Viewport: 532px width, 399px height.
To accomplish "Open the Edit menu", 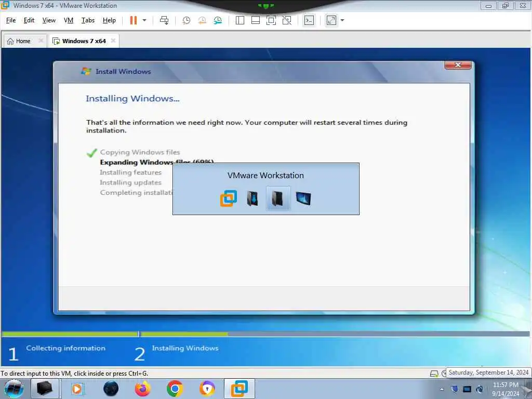I will tap(29, 20).
